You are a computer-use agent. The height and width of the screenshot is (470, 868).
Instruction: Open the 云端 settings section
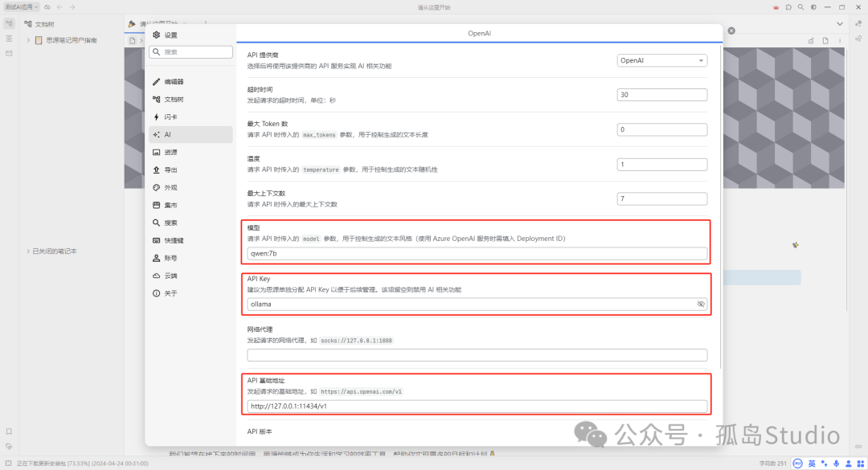(190, 276)
